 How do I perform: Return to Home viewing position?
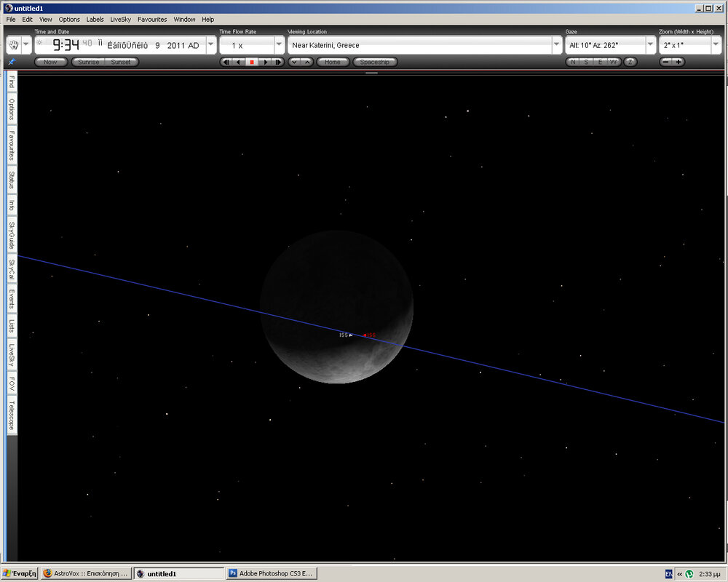tap(333, 62)
